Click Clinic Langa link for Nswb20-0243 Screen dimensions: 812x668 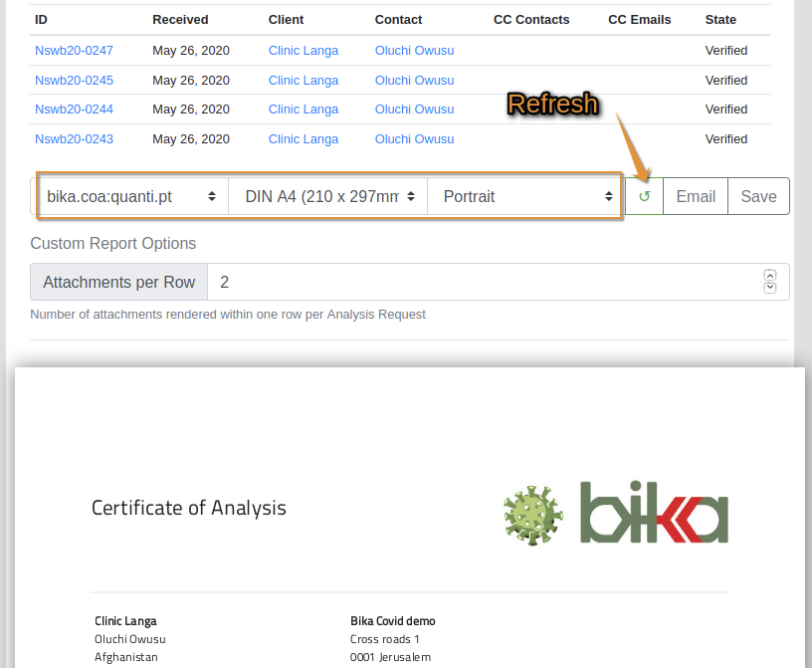click(304, 139)
